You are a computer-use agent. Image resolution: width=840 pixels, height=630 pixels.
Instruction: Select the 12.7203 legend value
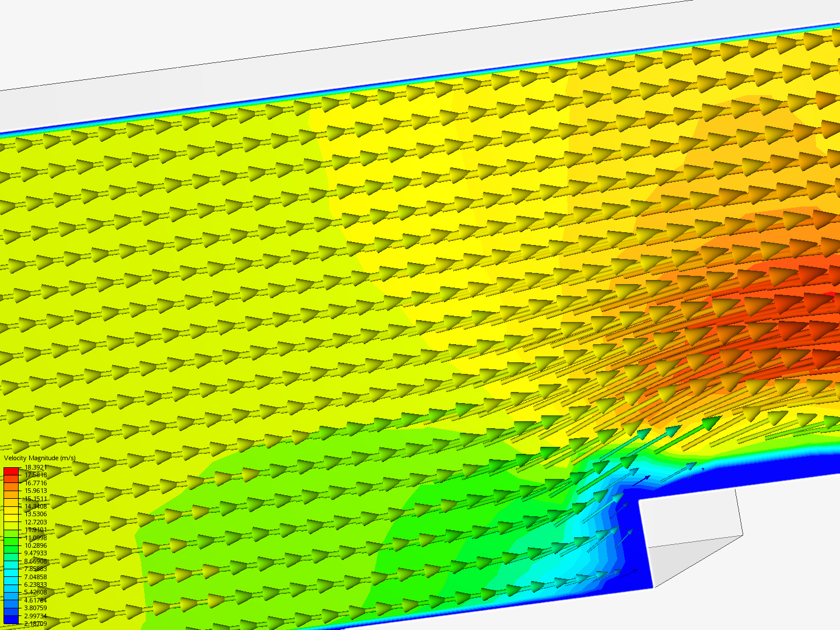tap(36, 522)
